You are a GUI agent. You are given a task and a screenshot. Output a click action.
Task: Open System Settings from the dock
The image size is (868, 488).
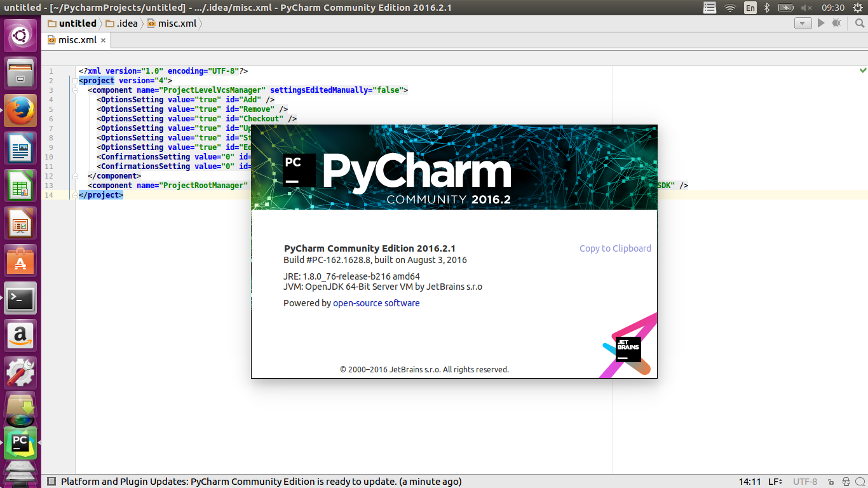tap(21, 373)
